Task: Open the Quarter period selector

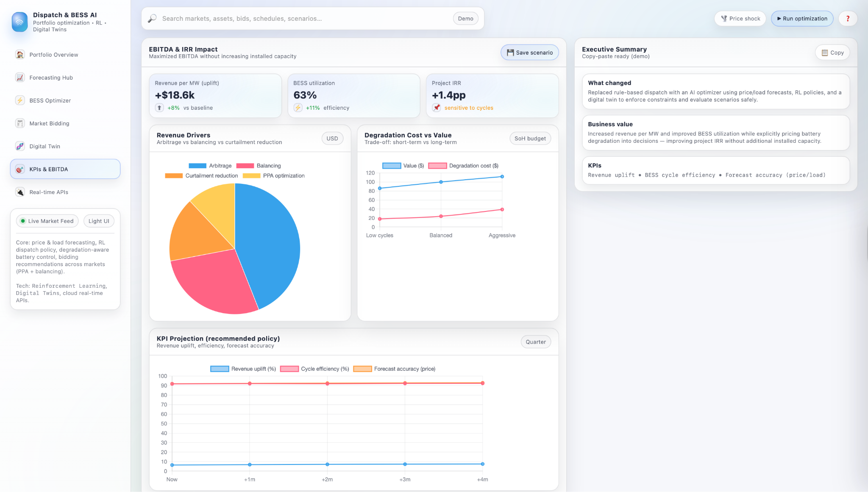Action: click(536, 342)
